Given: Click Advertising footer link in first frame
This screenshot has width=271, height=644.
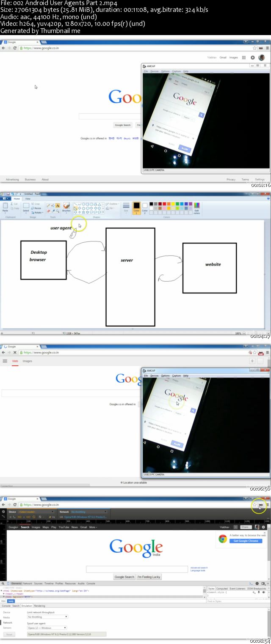Looking at the screenshot, I should tap(12, 179).
